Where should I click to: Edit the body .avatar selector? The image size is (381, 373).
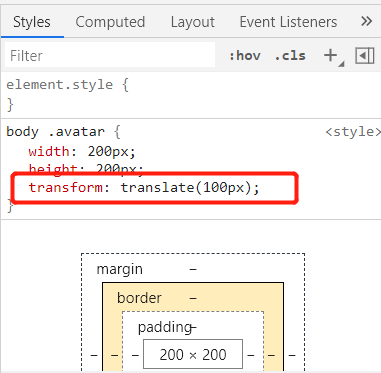(56, 132)
